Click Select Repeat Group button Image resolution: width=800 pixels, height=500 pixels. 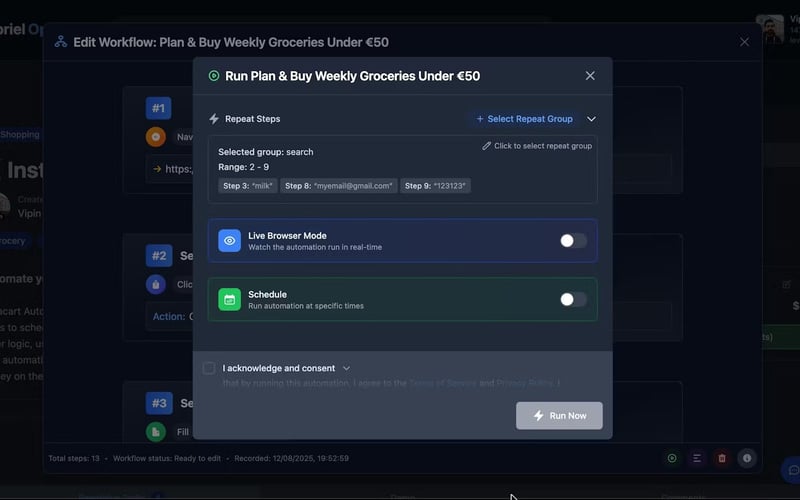[524, 119]
